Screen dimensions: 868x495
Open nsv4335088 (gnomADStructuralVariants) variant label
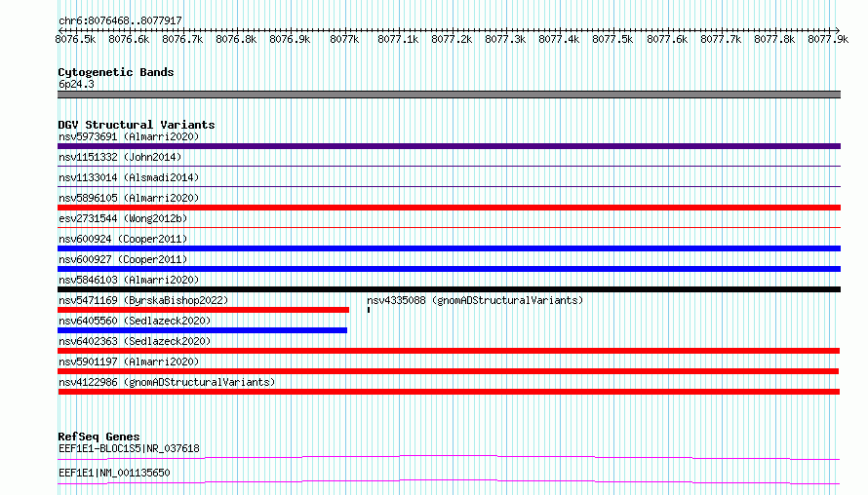tap(475, 300)
